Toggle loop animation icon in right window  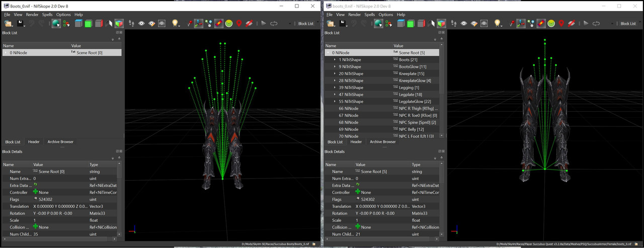click(x=596, y=23)
